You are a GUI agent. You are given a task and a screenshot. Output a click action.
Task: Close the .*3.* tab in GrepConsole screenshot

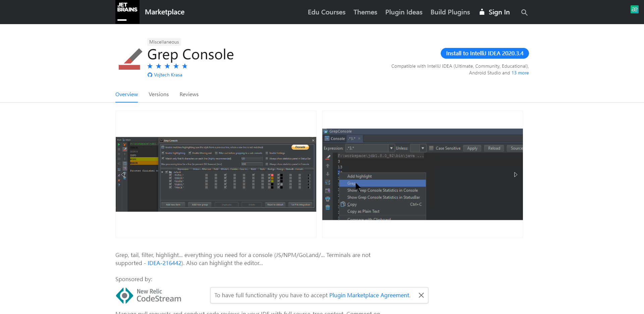(x=359, y=138)
